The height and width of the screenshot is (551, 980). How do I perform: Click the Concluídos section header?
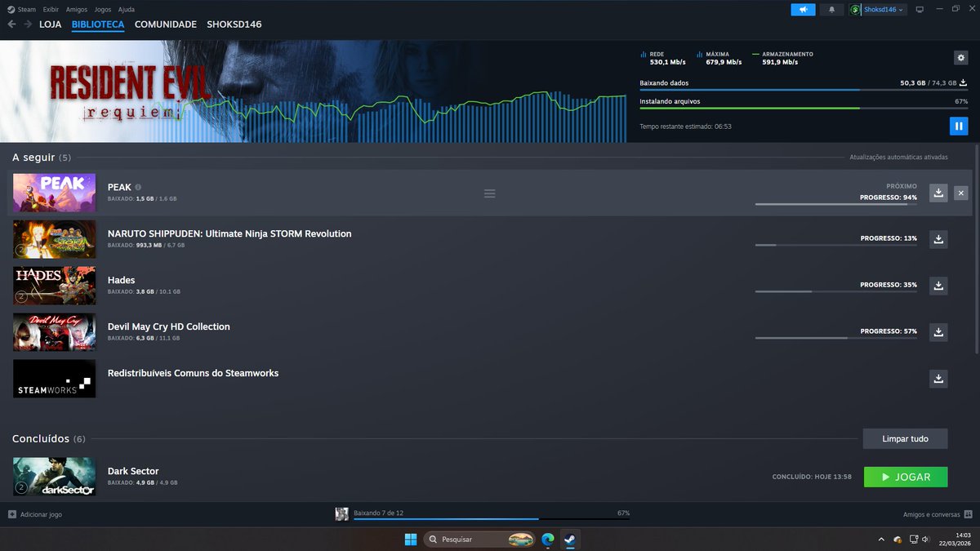click(x=49, y=438)
